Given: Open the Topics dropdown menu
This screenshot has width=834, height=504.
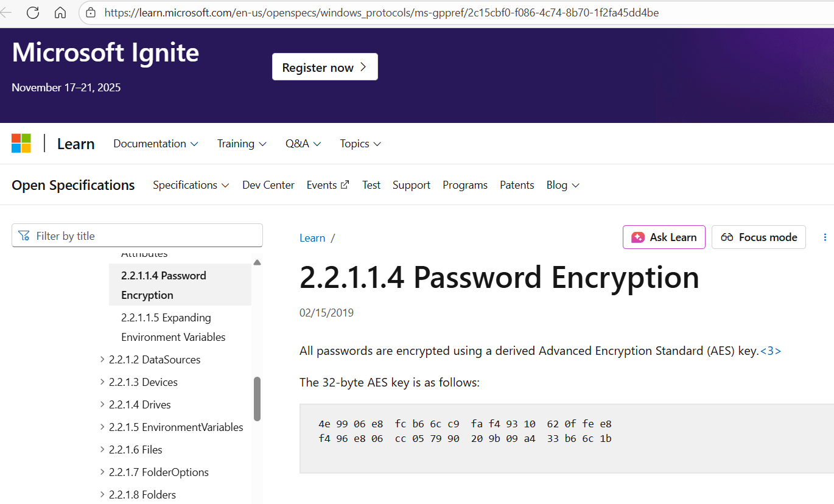Looking at the screenshot, I should pos(360,144).
